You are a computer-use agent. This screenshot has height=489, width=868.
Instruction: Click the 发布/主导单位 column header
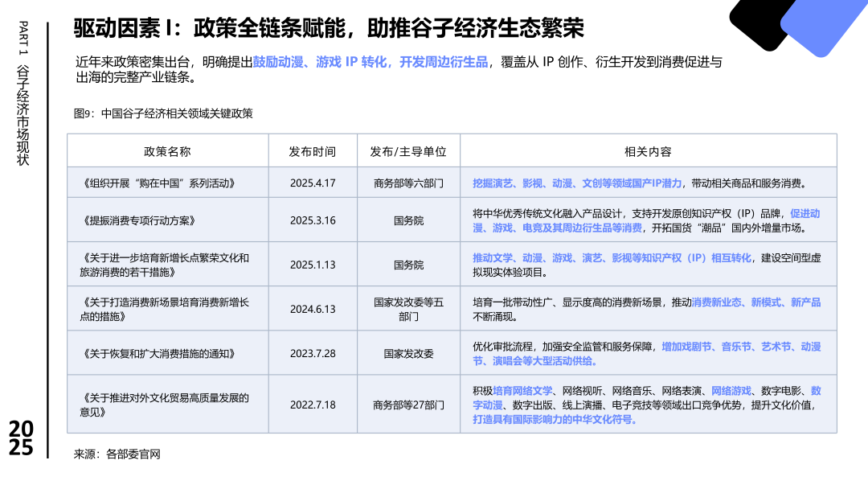408,151
